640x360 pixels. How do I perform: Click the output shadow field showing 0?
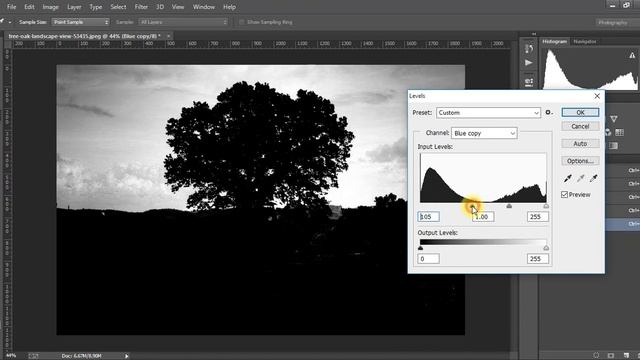click(x=429, y=259)
